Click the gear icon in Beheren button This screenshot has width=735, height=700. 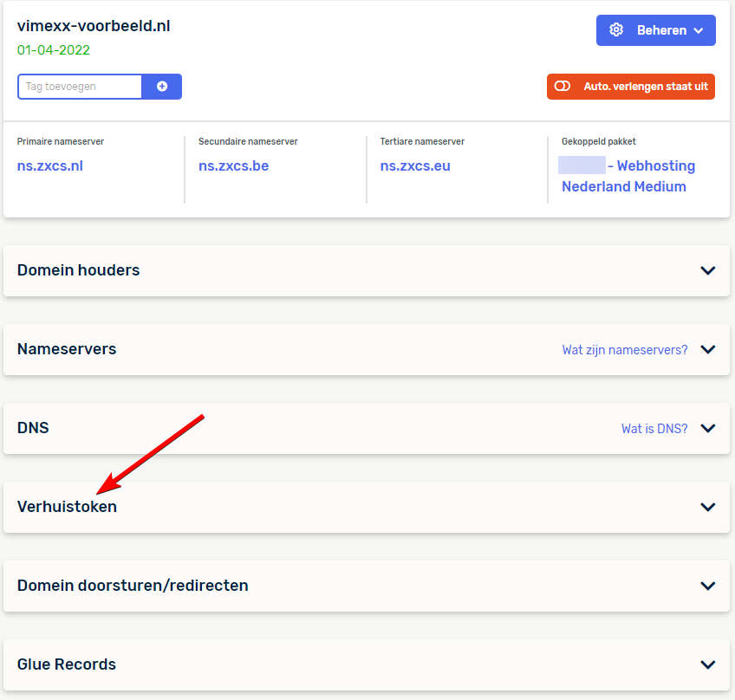coord(616,30)
